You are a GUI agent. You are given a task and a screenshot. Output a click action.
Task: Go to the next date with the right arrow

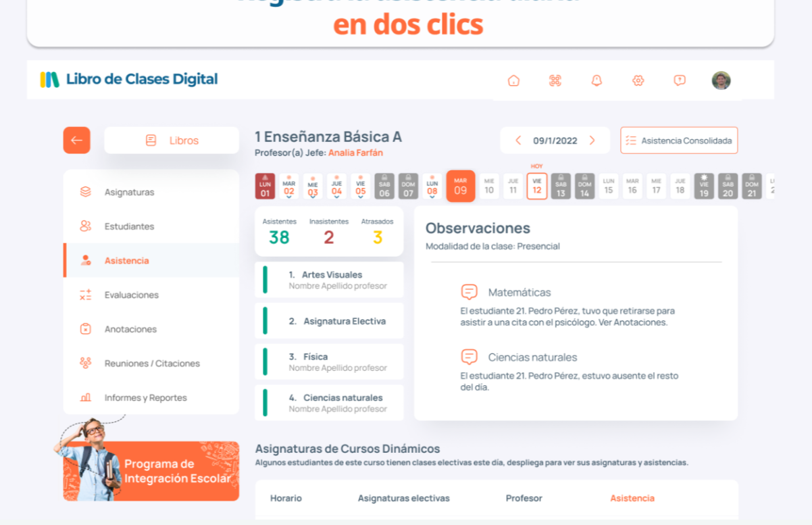click(x=592, y=140)
